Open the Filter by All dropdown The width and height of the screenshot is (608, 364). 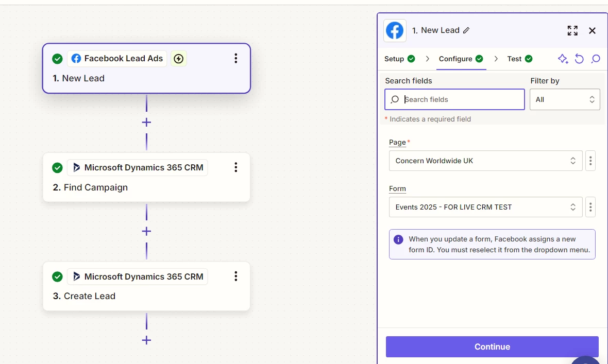565,100
